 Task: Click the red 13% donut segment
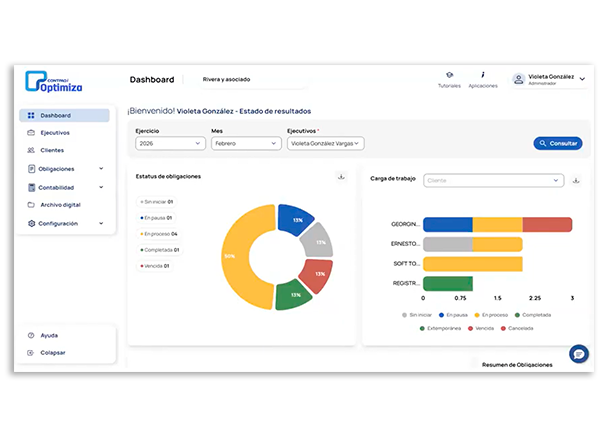tap(318, 274)
